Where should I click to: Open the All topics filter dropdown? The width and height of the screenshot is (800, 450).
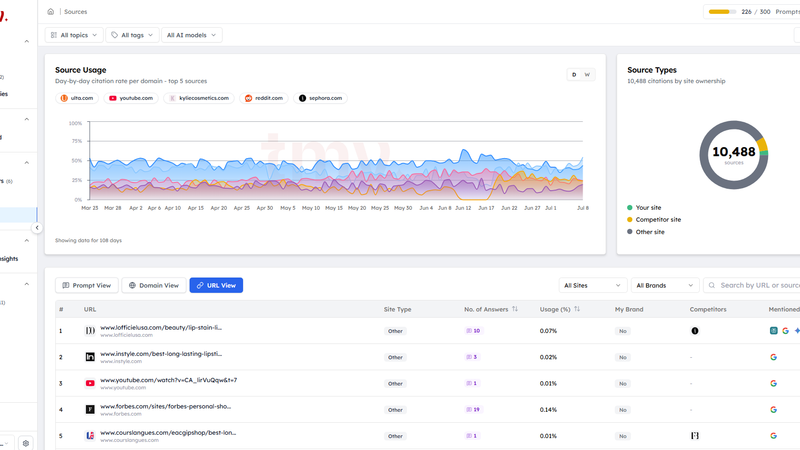point(74,35)
